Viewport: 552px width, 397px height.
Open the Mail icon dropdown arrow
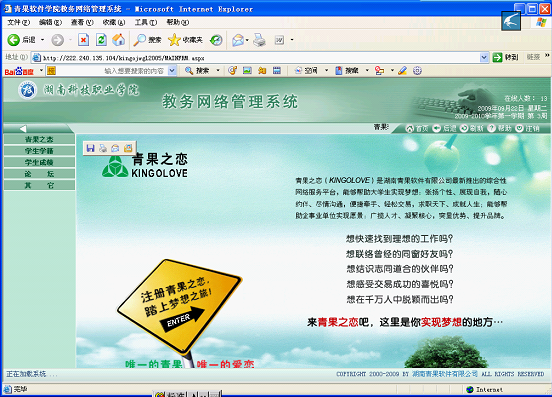(247, 40)
